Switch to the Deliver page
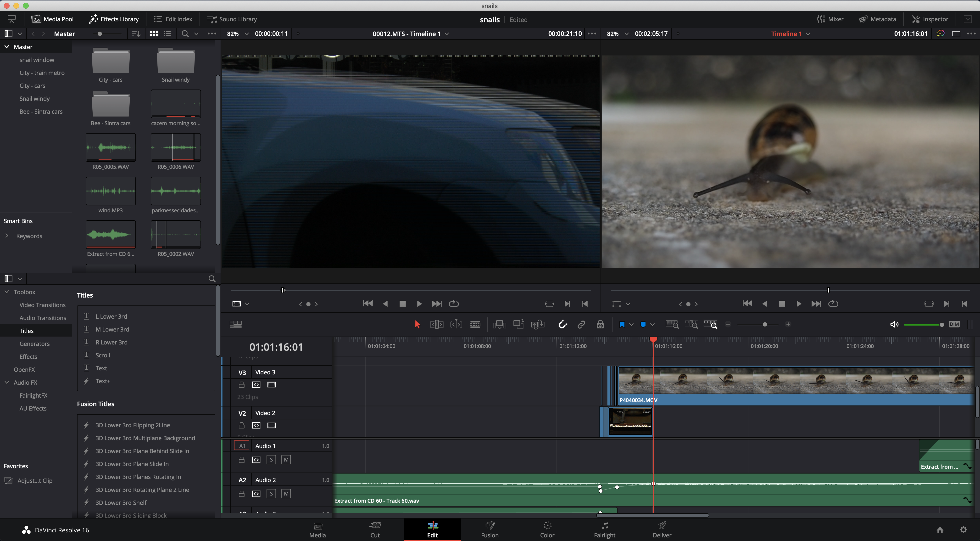The width and height of the screenshot is (980, 541). (662, 530)
